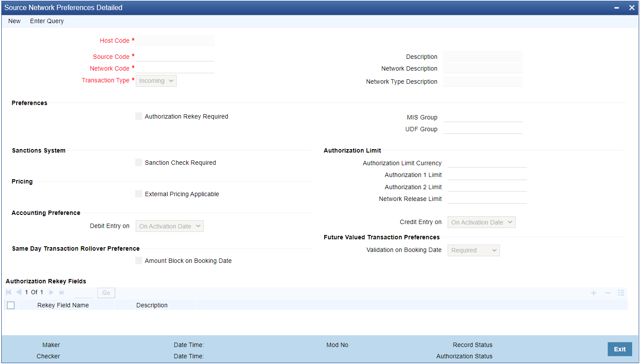
Task: Click the Mod No label
Action: tap(337, 345)
